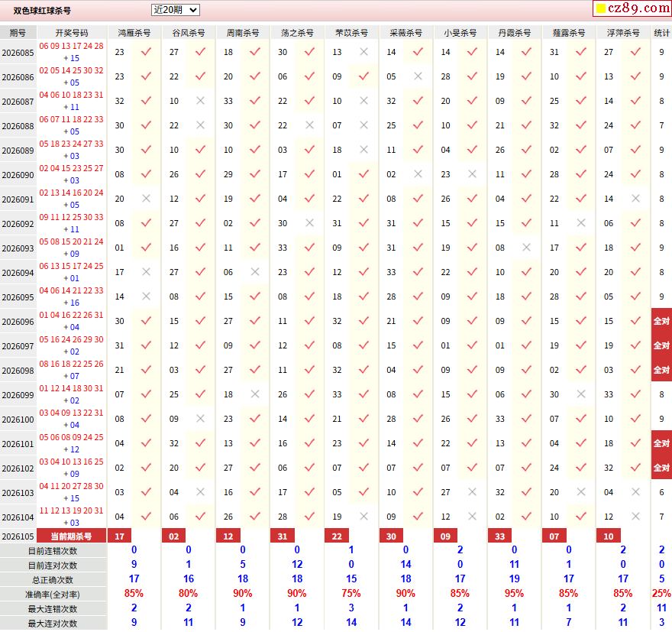
Task: Click the red 17 current 鸿雁 kill number
Action: point(120,536)
